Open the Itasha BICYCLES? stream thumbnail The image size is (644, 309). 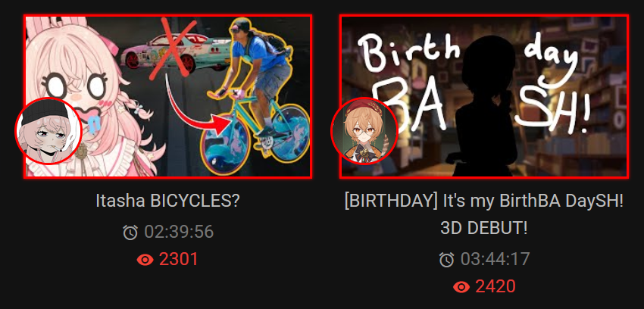click(x=168, y=96)
